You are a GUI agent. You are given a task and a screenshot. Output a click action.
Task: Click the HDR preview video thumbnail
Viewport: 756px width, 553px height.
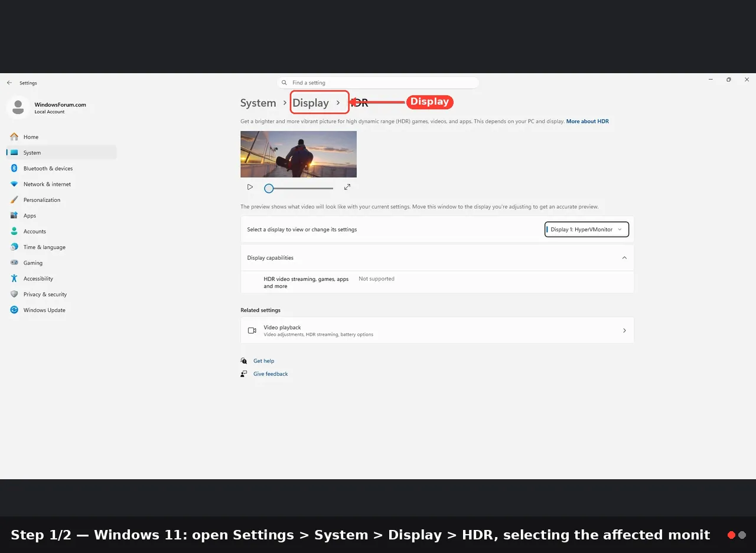[x=298, y=154]
